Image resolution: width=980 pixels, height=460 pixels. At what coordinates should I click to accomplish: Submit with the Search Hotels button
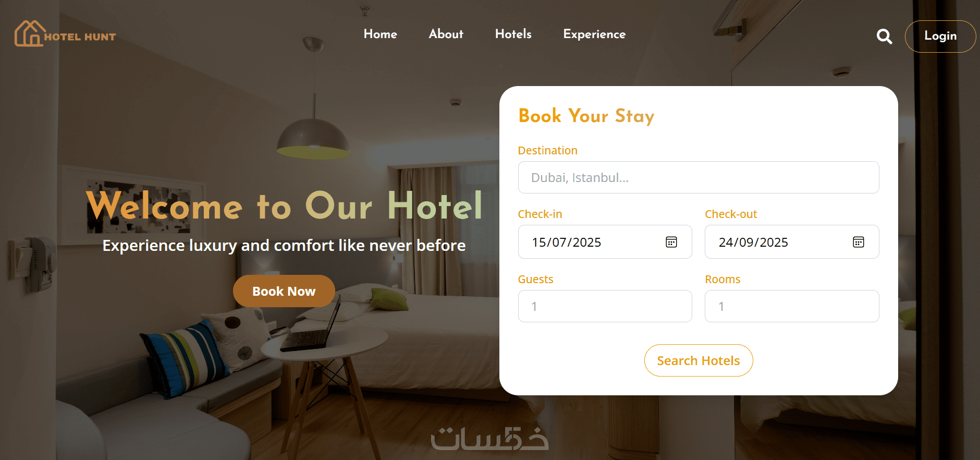tap(699, 360)
